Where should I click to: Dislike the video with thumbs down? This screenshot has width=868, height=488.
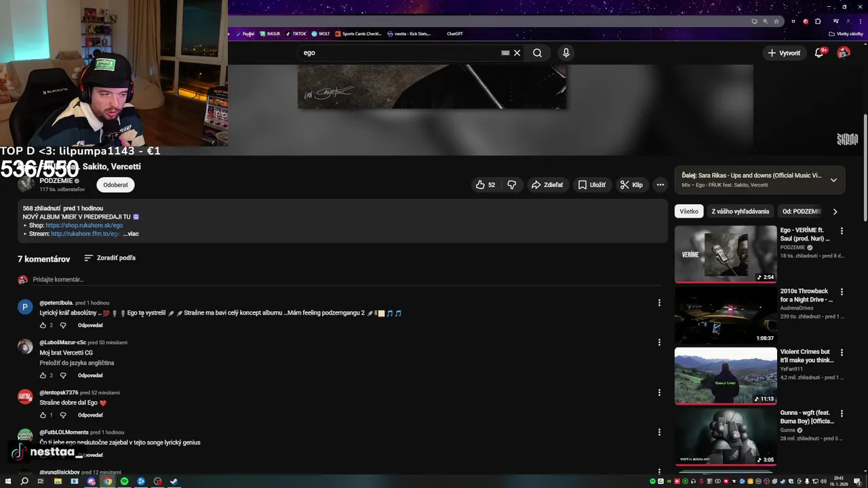click(512, 185)
